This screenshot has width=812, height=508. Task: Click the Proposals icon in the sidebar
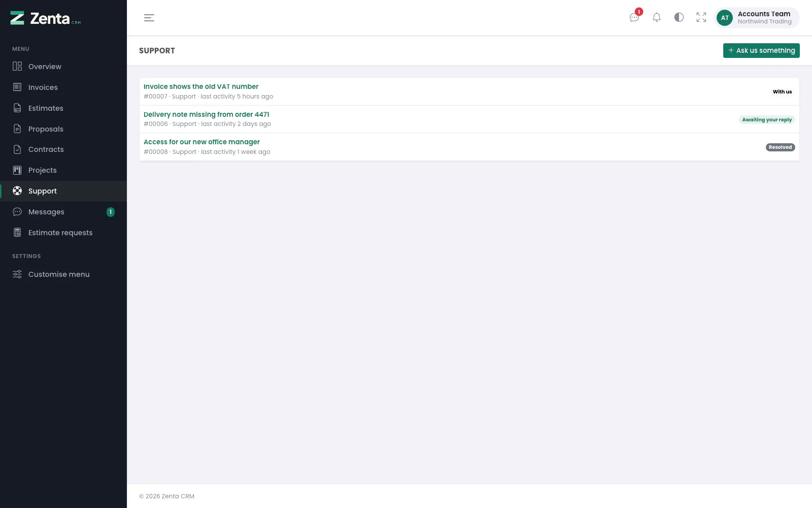(x=17, y=129)
